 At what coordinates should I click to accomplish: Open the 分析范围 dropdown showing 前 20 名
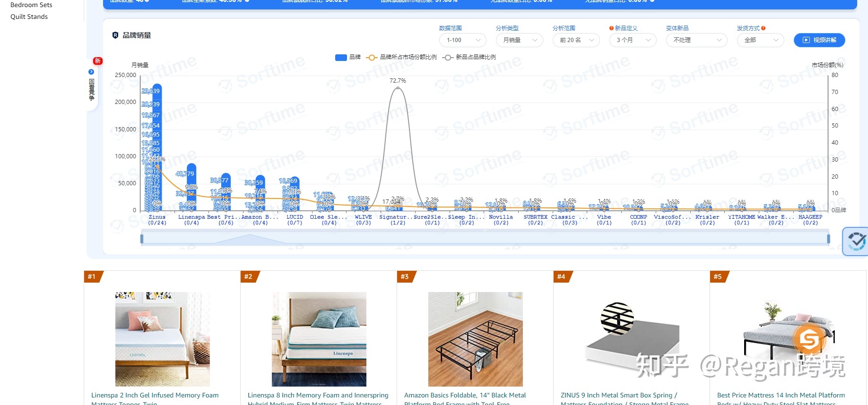576,40
